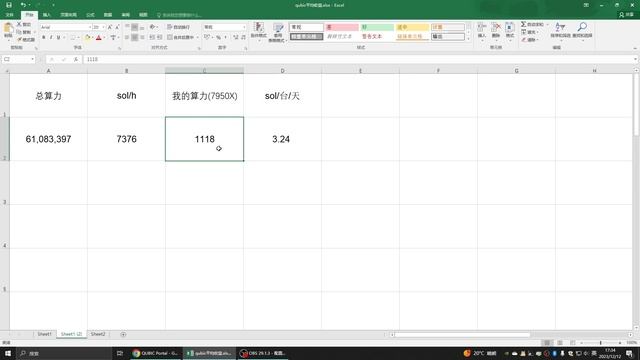Click the Insert Function fx button
The width and height of the screenshot is (640, 360).
[76, 59]
